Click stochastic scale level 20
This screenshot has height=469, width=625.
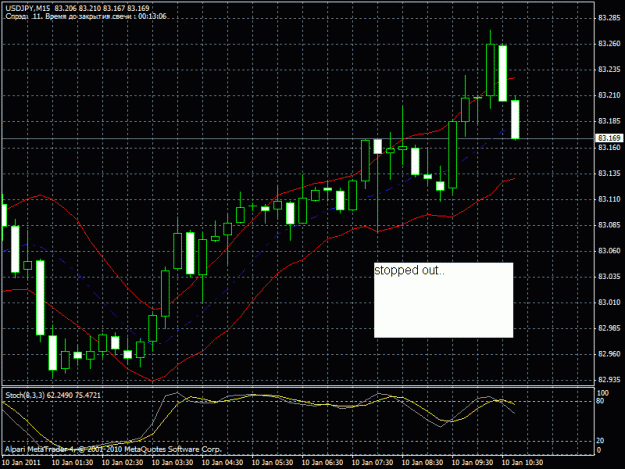click(601, 441)
